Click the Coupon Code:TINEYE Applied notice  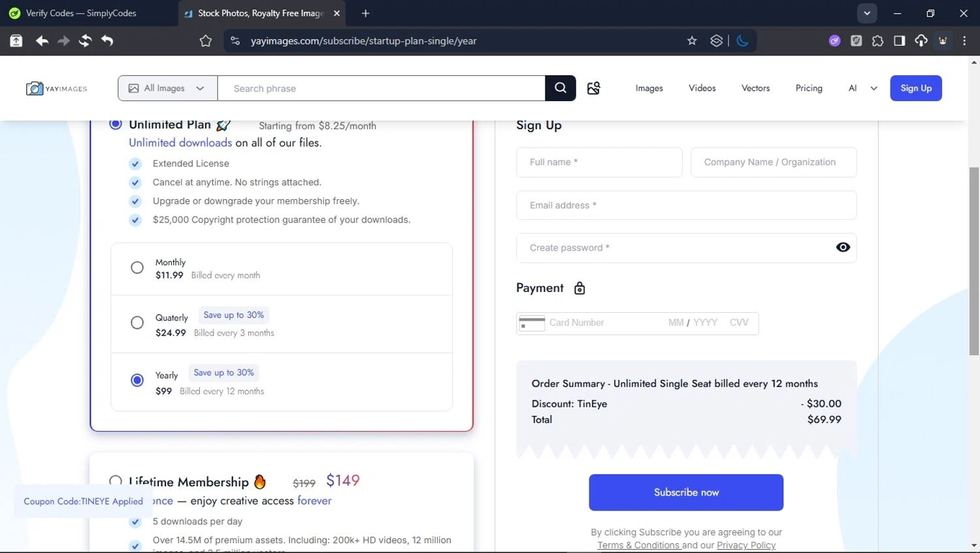coord(83,501)
